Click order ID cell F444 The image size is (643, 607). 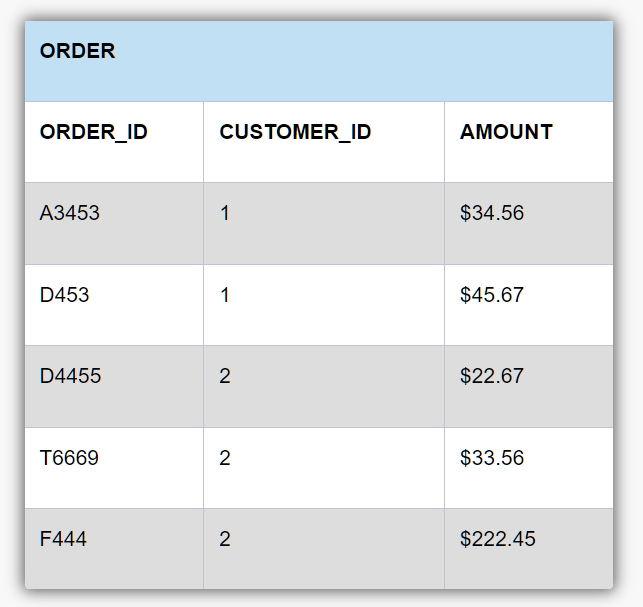tap(114, 549)
